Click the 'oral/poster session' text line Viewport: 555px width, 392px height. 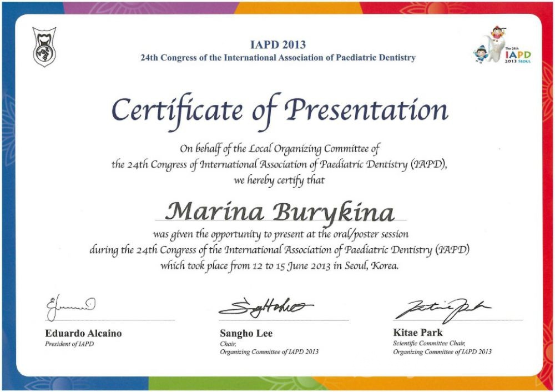coord(280,234)
